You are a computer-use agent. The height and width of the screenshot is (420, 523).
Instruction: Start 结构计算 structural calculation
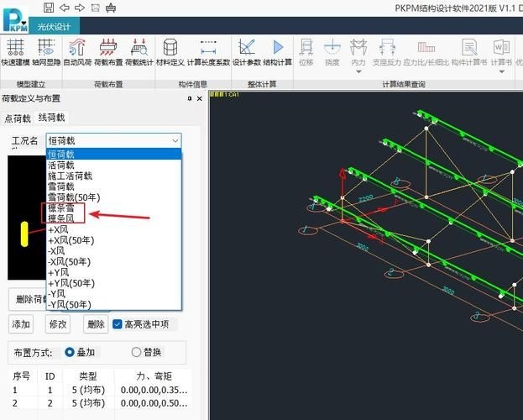[278, 52]
